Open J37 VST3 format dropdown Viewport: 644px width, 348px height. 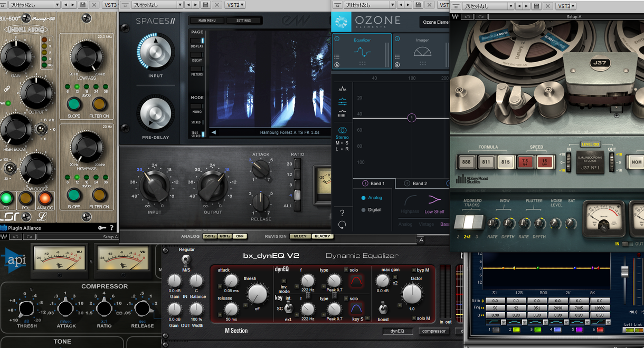566,6
